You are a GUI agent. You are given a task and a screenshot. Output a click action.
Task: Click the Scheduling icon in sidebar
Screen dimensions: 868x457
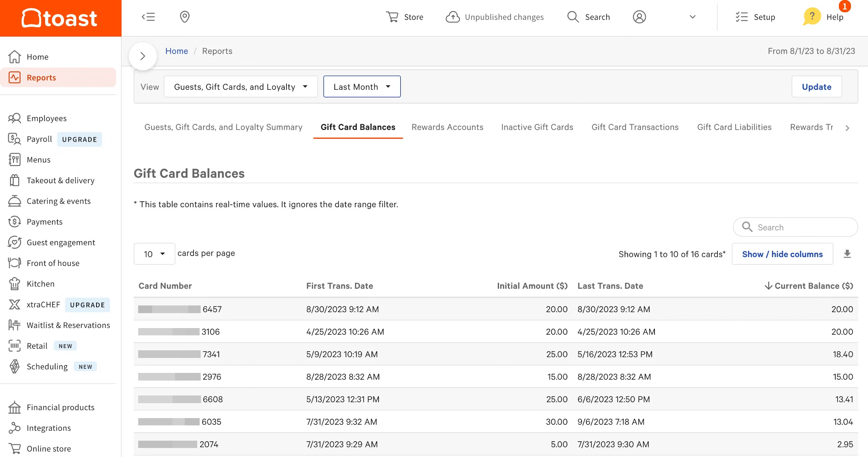tap(15, 366)
